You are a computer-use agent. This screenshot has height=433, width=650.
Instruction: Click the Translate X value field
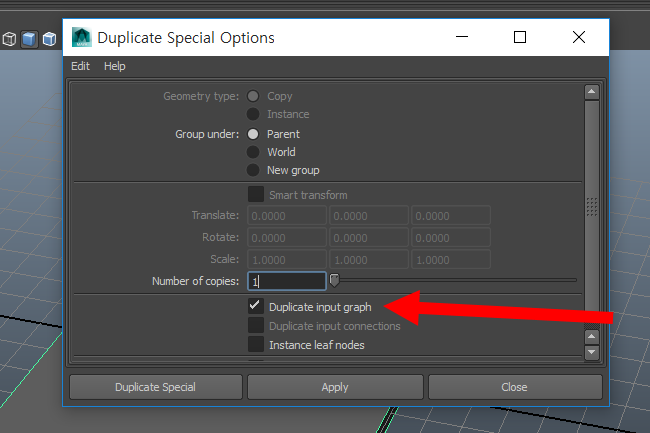coord(286,215)
